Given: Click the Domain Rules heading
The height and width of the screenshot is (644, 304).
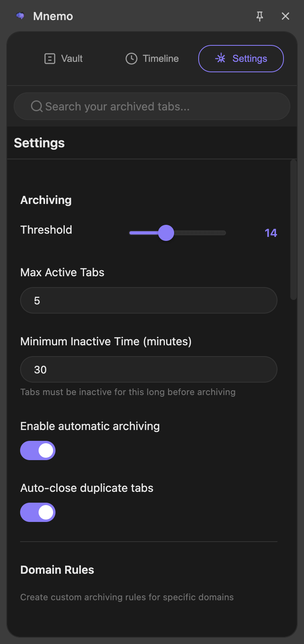Looking at the screenshot, I should [57, 570].
